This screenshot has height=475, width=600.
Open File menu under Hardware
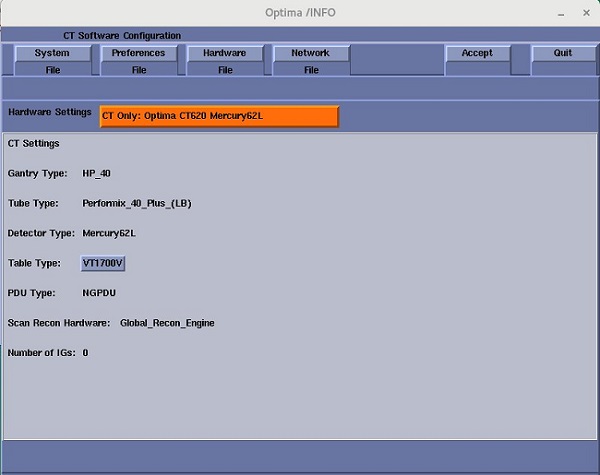225,70
